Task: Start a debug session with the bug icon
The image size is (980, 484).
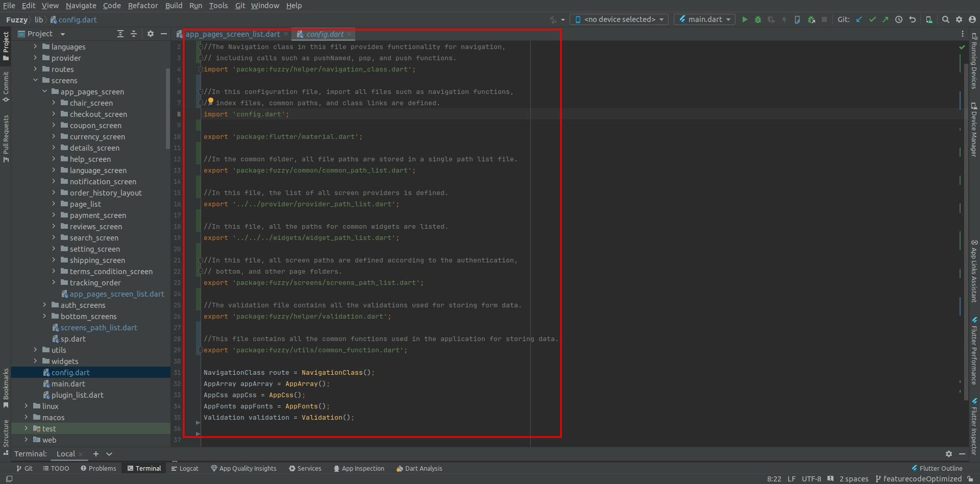Action: point(757,19)
